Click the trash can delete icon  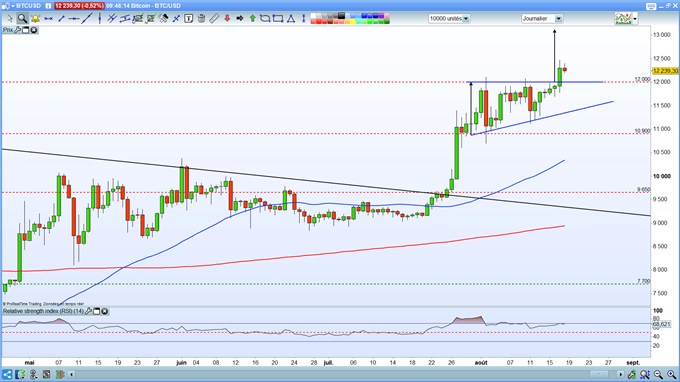[x=201, y=19]
